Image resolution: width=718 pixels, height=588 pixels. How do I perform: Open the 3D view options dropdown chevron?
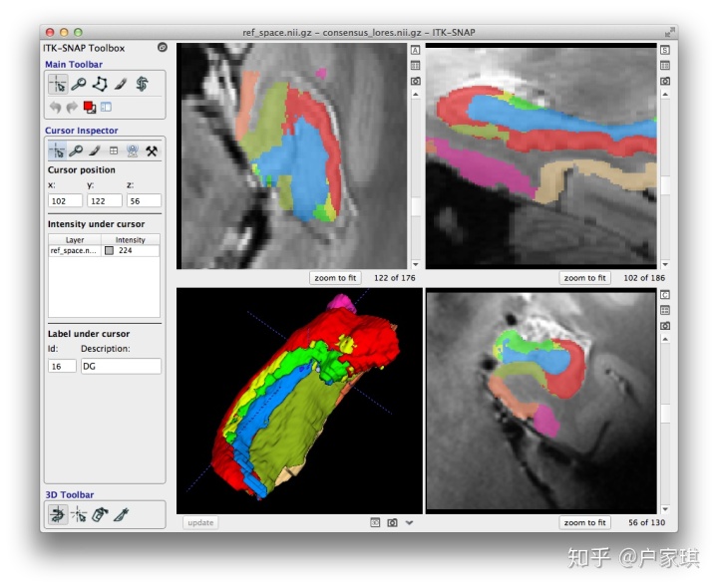pos(410,522)
